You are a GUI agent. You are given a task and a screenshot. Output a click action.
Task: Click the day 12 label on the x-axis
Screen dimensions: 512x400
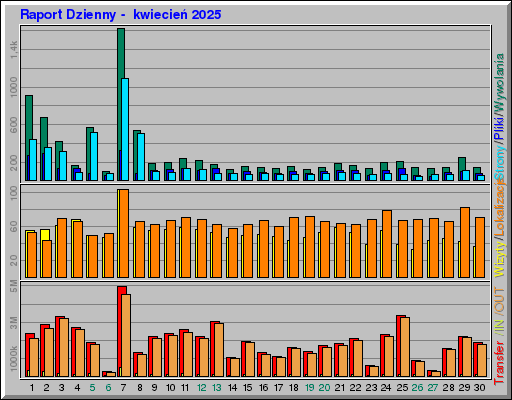[201, 388]
